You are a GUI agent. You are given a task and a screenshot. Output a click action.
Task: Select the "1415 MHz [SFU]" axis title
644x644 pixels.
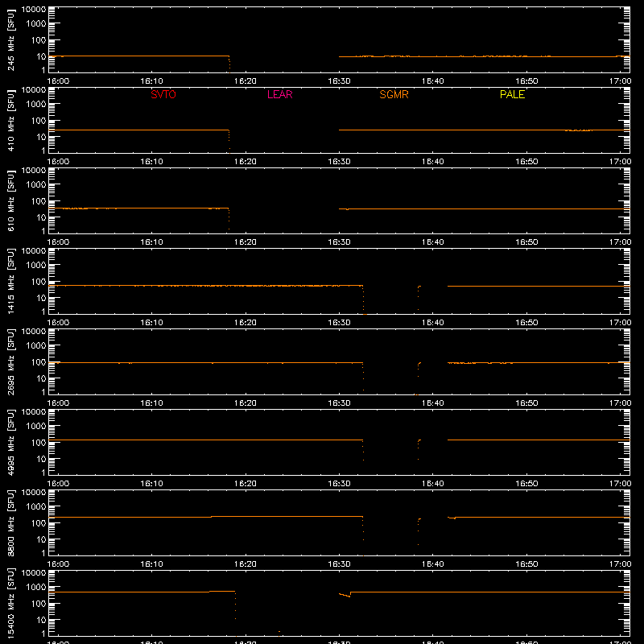[11, 281]
